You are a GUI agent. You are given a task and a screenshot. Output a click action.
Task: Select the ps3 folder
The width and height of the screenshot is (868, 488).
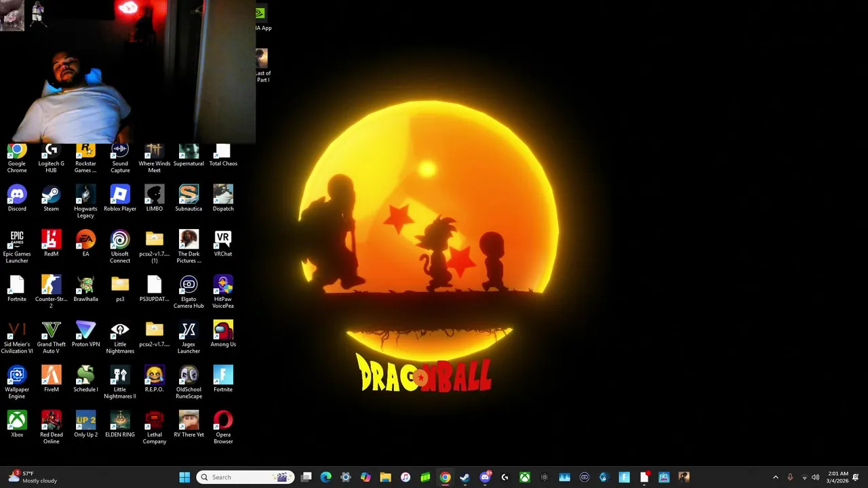[x=120, y=289]
